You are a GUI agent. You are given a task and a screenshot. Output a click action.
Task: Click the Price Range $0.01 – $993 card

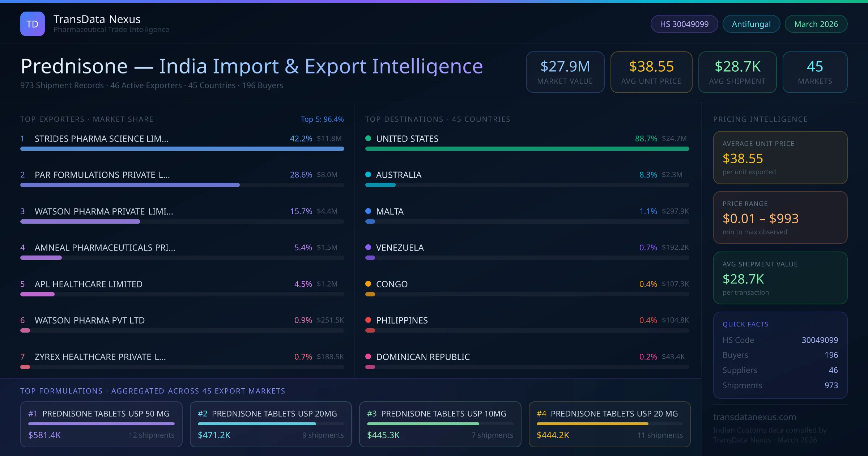tap(780, 218)
